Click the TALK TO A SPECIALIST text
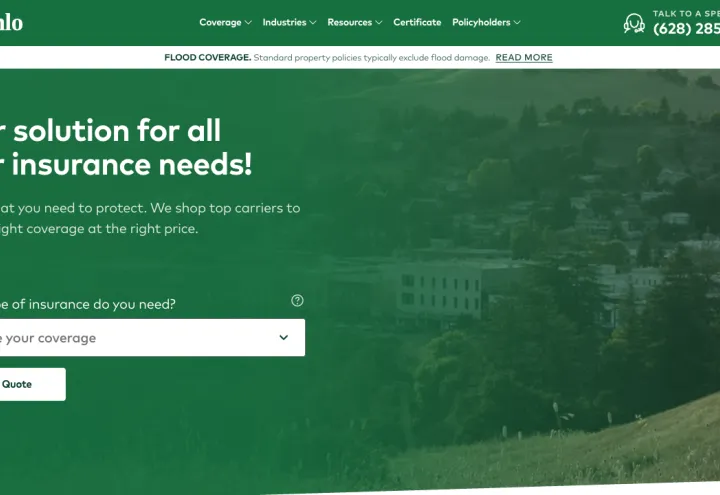Image resolution: width=720 pixels, height=495 pixels. point(686,14)
